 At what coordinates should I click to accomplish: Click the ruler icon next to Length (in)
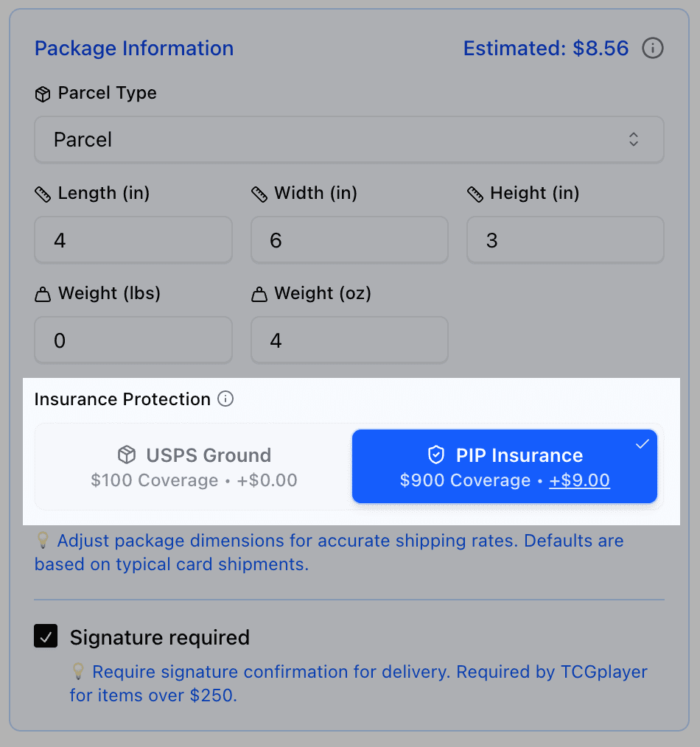click(42, 193)
